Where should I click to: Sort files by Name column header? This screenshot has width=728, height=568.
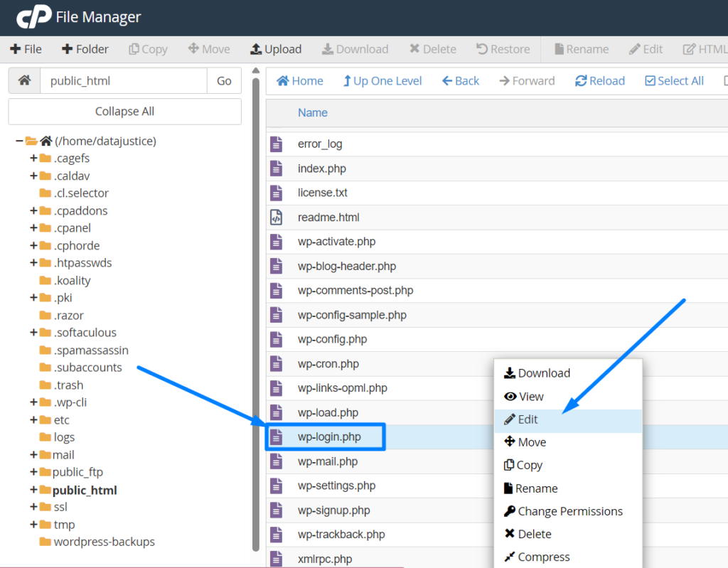click(313, 113)
